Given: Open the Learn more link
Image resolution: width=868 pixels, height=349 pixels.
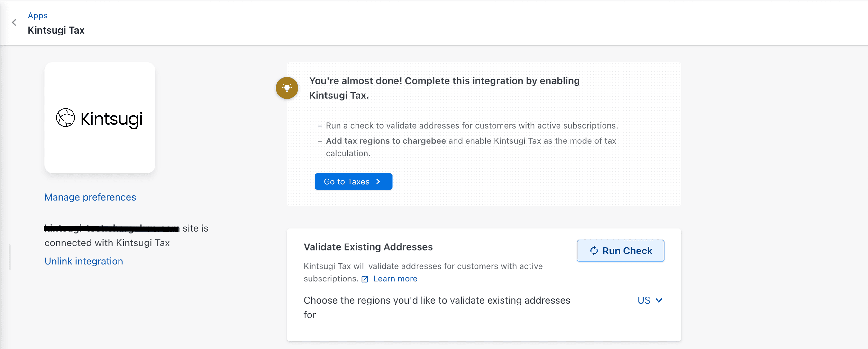Looking at the screenshot, I should click(395, 279).
